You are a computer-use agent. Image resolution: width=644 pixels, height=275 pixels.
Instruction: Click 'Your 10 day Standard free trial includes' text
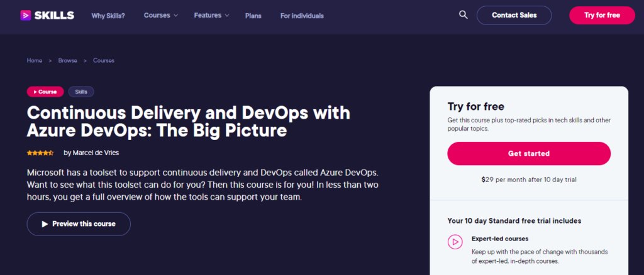pyautogui.click(x=514, y=221)
